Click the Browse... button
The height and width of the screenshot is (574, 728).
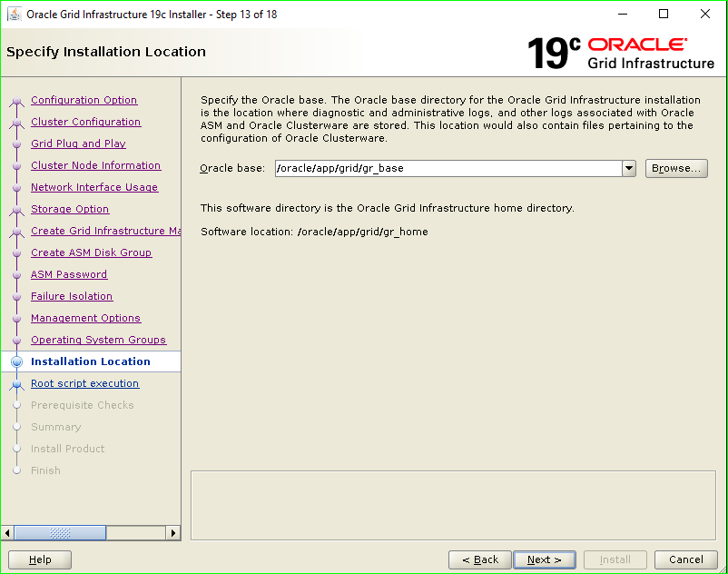pyautogui.click(x=676, y=169)
